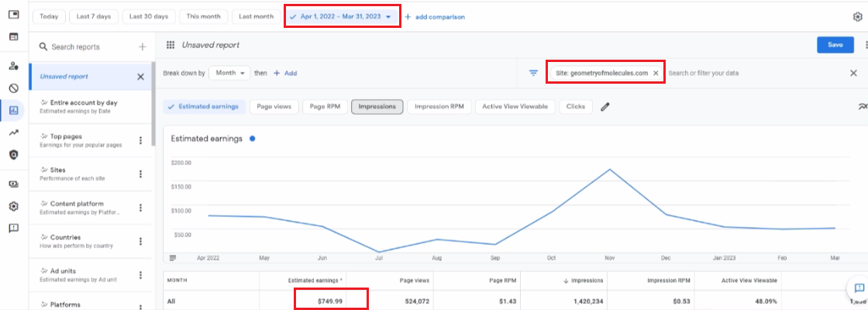Click the chart legend table icon
The height and width of the screenshot is (310, 868).
173,258
